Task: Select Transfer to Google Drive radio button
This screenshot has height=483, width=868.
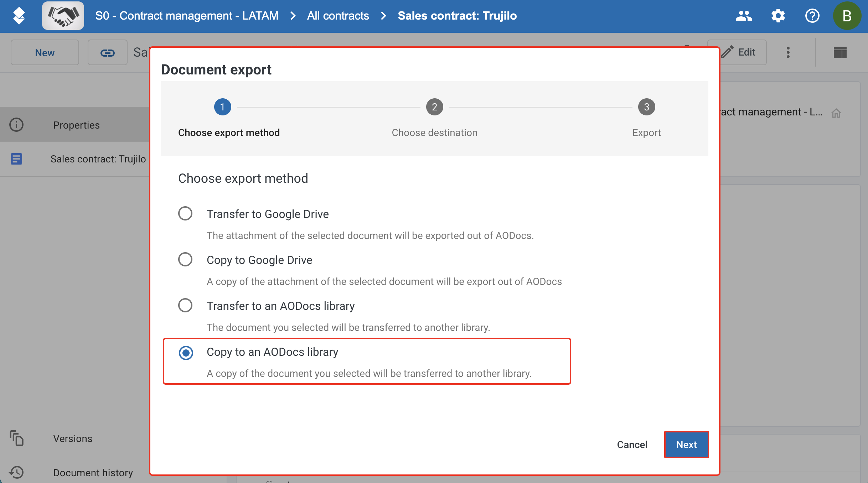Action: coord(185,214)
